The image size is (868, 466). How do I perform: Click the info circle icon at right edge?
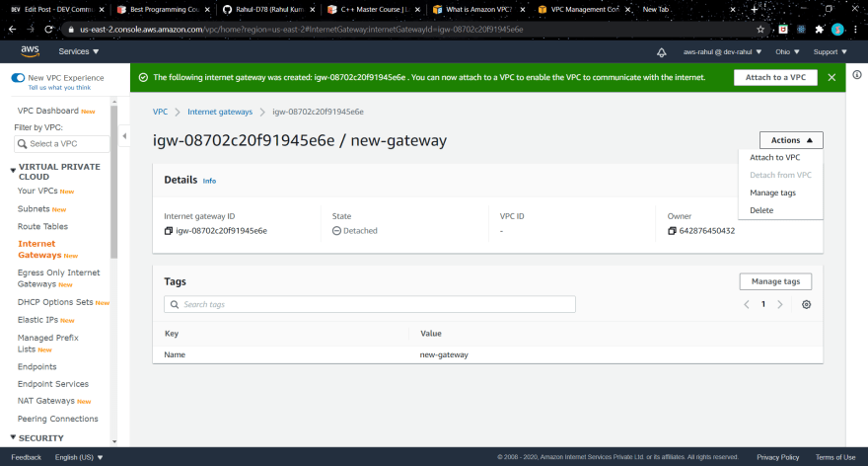(857, 75)
